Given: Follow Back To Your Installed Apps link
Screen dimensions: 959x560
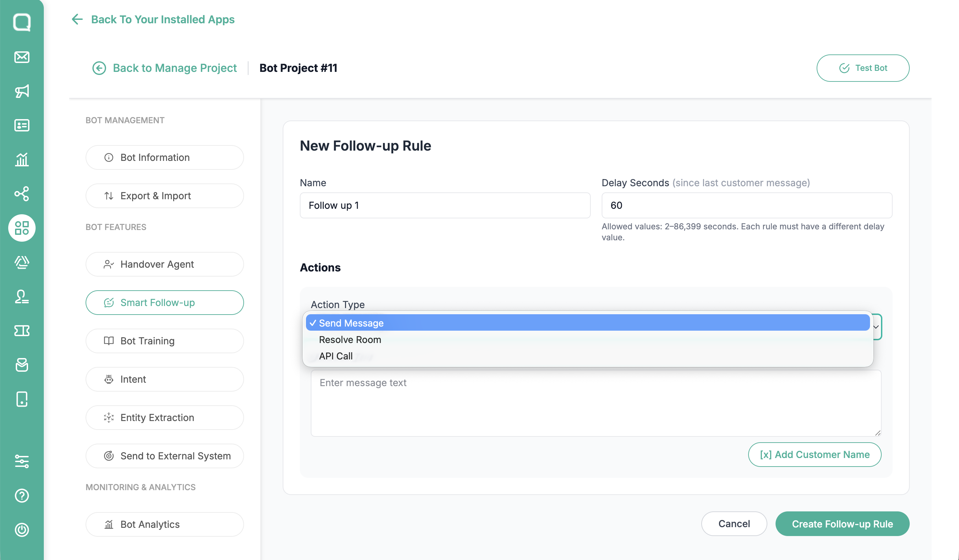Looking at the screenshot, I should tap(163, 19).
